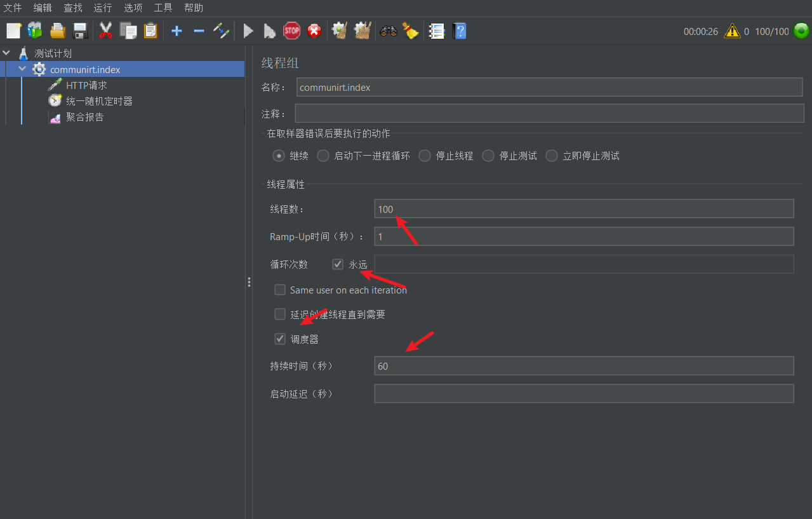
Task: Click the Paste clipboard icon
Action: (150, 30)
